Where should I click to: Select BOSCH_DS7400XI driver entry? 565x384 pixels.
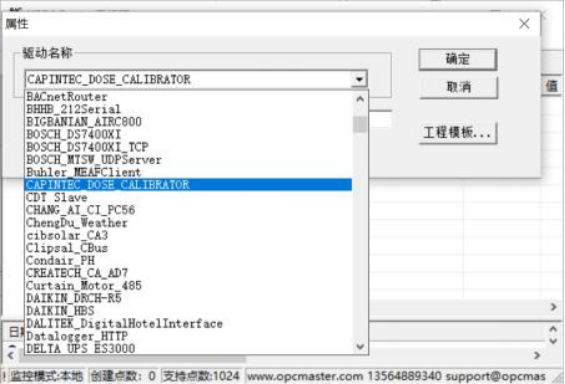coord(188,134)
